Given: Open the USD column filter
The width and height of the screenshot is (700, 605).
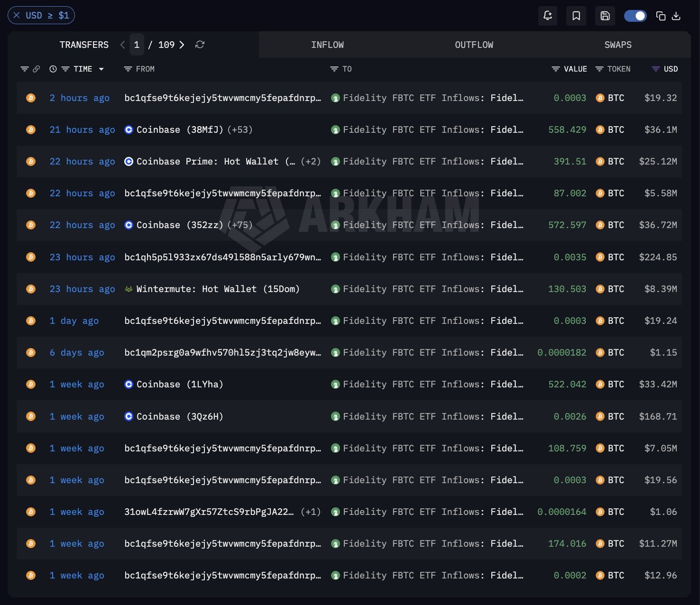Looking at the screenshot, I should pos(656,69).
